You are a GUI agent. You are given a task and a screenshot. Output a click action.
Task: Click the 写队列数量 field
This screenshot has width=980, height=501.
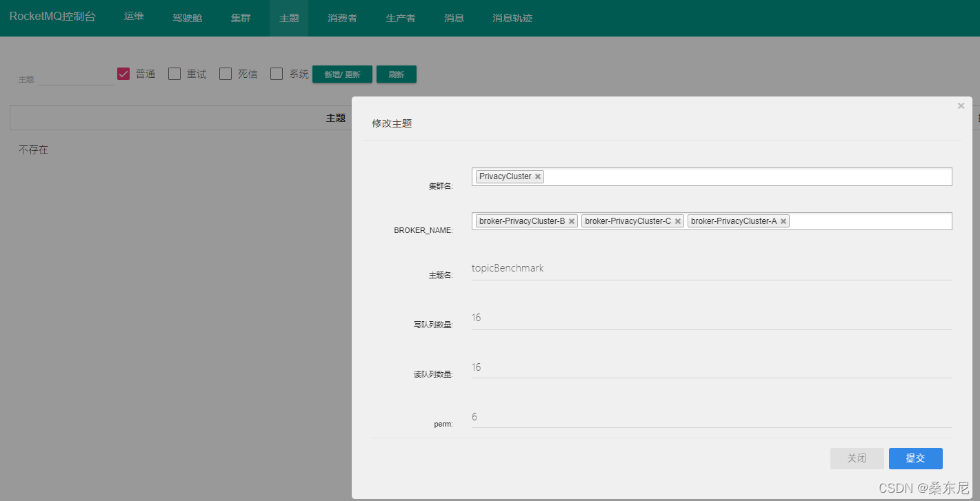point(712,318)
